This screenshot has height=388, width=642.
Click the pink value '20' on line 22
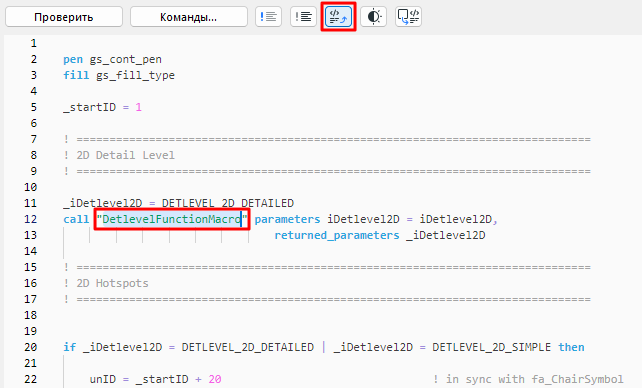pos(215,379)
